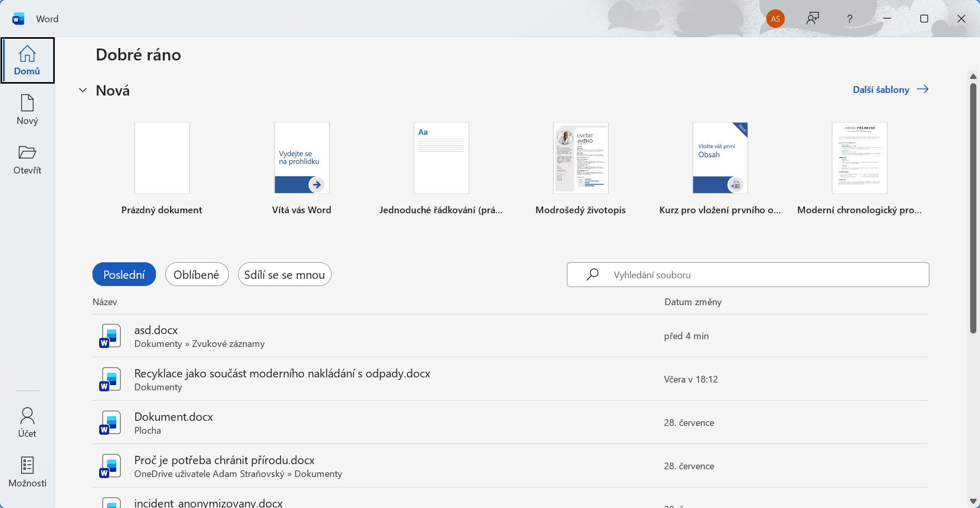
Task: Click the scrollbar up arrow
Action: click(973, 76)
